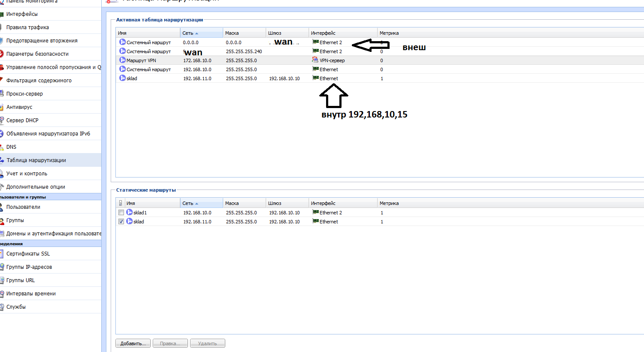Toggle select-all checkbox in static routes header
Screen dimensions: 644x352
121,203
